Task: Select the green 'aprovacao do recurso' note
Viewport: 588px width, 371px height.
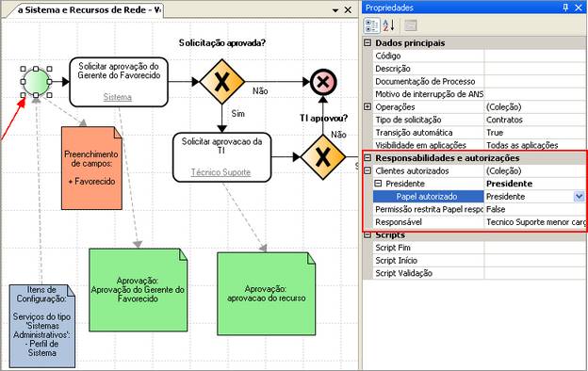Action: click(267, 294)
